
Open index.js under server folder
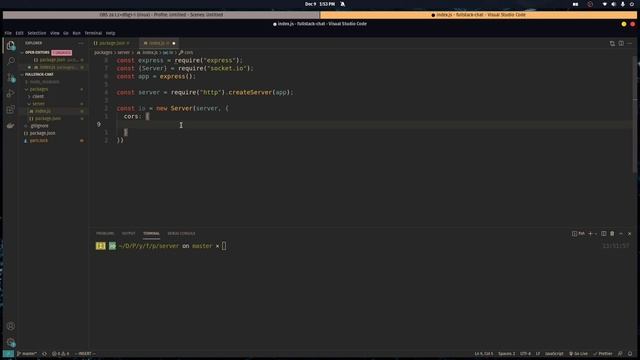(x=43, y=111)
